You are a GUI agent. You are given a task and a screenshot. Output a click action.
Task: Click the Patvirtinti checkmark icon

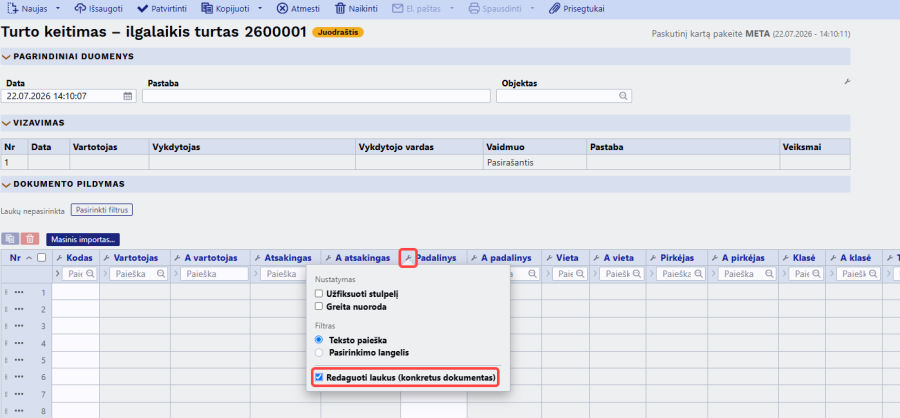[x=142, y=9]
